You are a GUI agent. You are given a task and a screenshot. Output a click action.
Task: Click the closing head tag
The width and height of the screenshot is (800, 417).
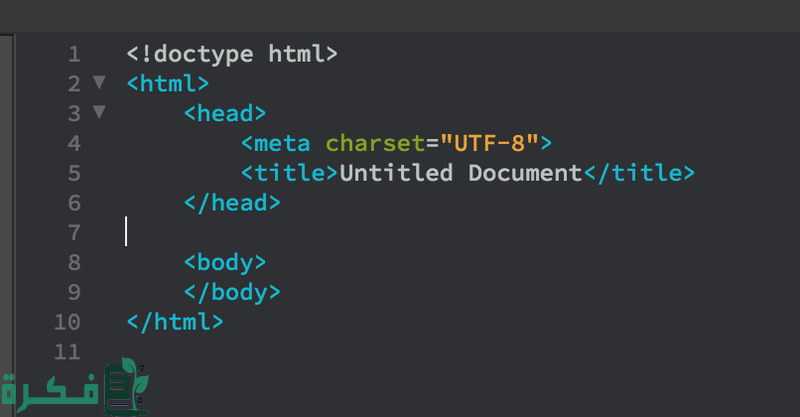point(232,202)
